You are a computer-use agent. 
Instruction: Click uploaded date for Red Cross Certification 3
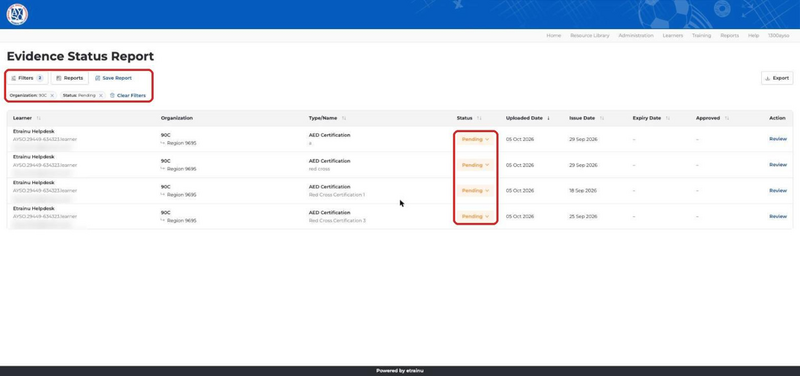click(520, 216)
